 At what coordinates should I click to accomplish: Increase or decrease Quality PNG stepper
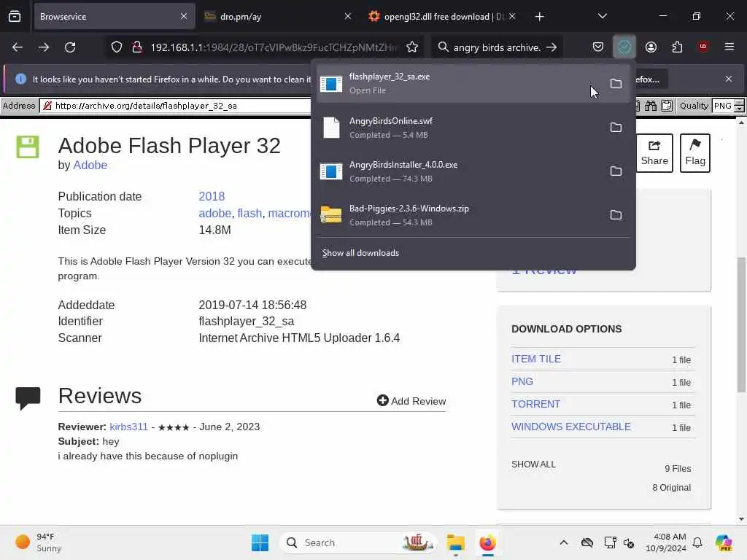pos(739,106)
